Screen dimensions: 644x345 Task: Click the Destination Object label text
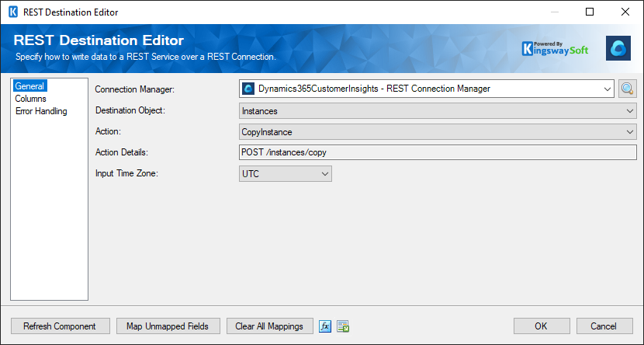(x=130, y=110)
